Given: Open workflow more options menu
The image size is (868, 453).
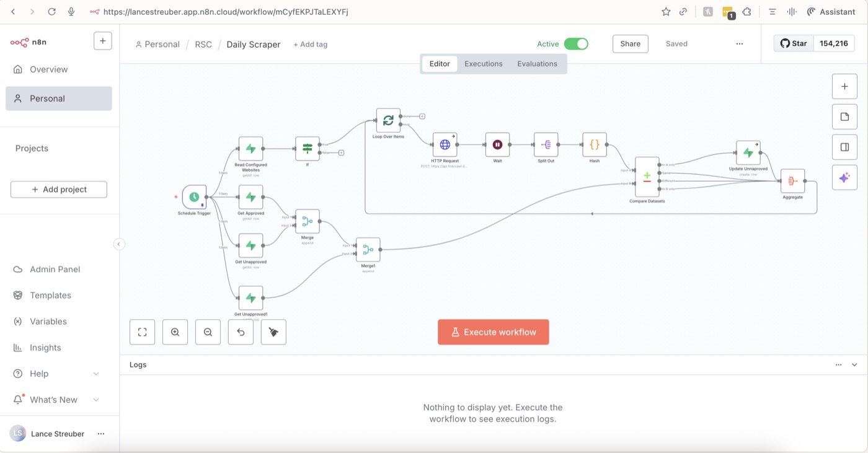Looking at the screenshot, I should (739, 44).
